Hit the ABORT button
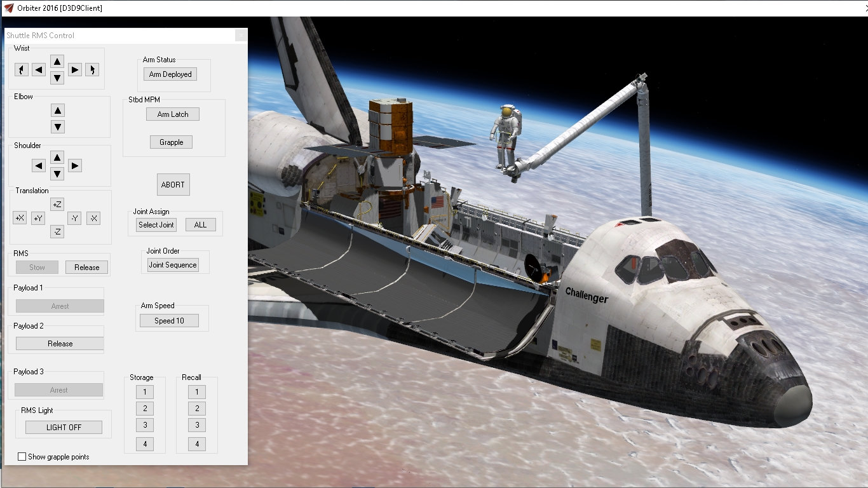 (173, 185)
